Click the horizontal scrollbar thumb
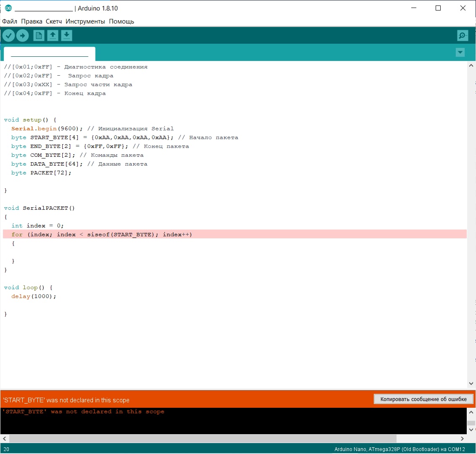The height and width of the screenshot is (454, 476). click(x=203, y=438)
